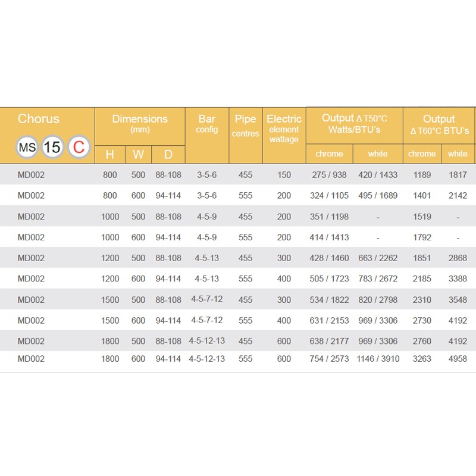Select the 275 / 938 chrome output cell
476x476 pixels.
(329, 175)
